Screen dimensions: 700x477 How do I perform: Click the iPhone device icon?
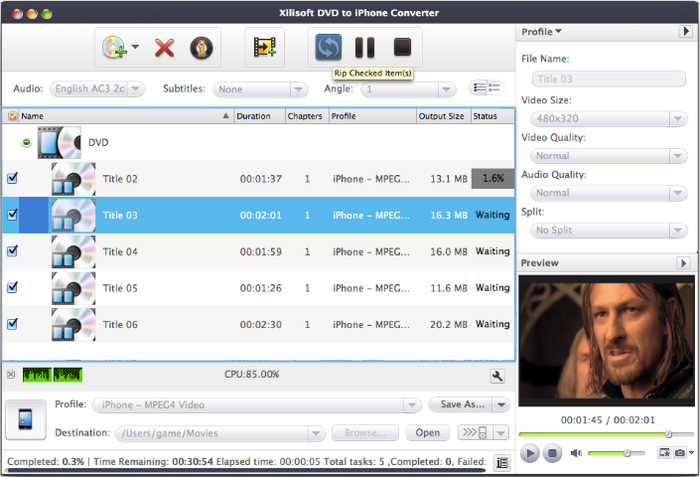25,419
